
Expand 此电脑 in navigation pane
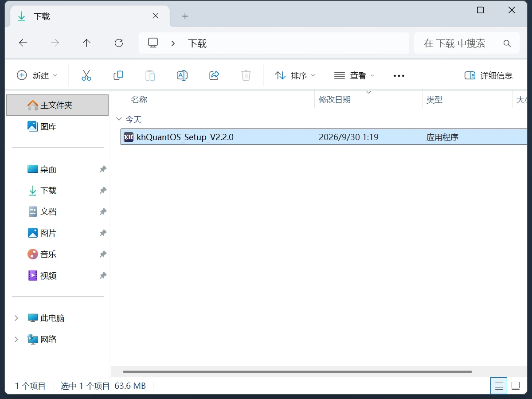click(16, 318)
